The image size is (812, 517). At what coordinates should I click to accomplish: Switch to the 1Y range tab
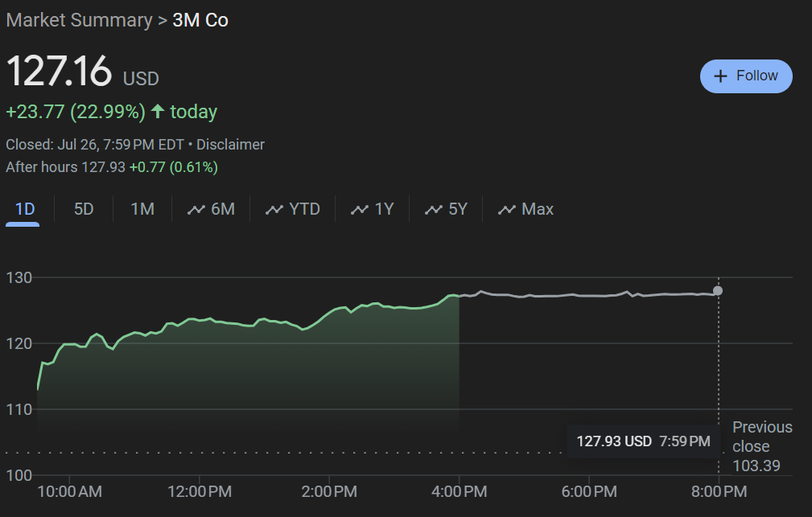tap(372, 209)
